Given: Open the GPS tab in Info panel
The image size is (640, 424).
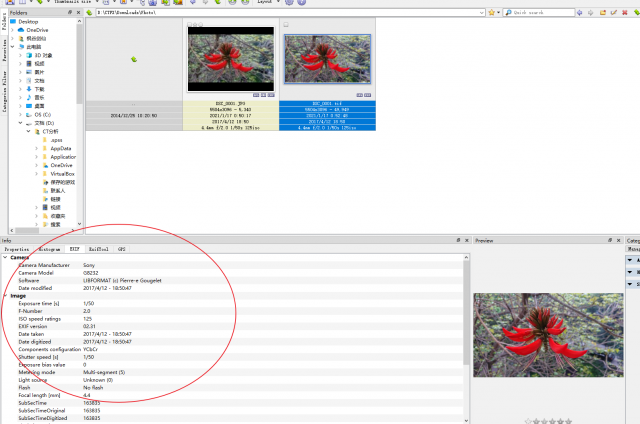Looking at the screenshot, I should pos(121,249).
